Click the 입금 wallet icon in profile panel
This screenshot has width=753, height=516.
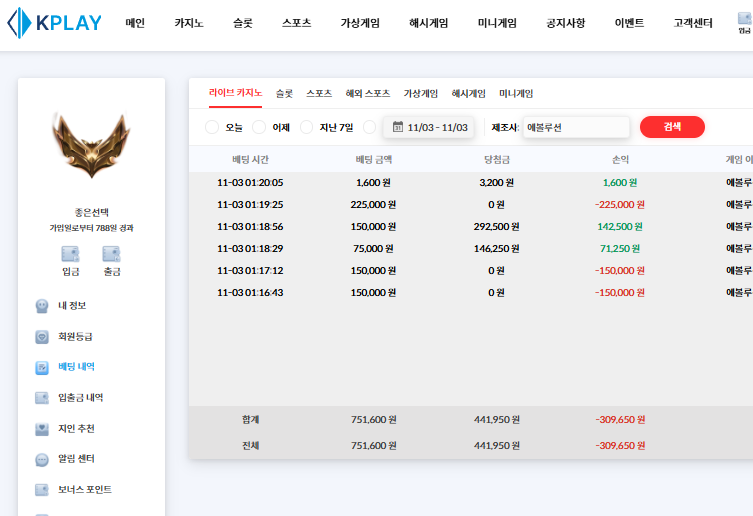pos(70,254)
